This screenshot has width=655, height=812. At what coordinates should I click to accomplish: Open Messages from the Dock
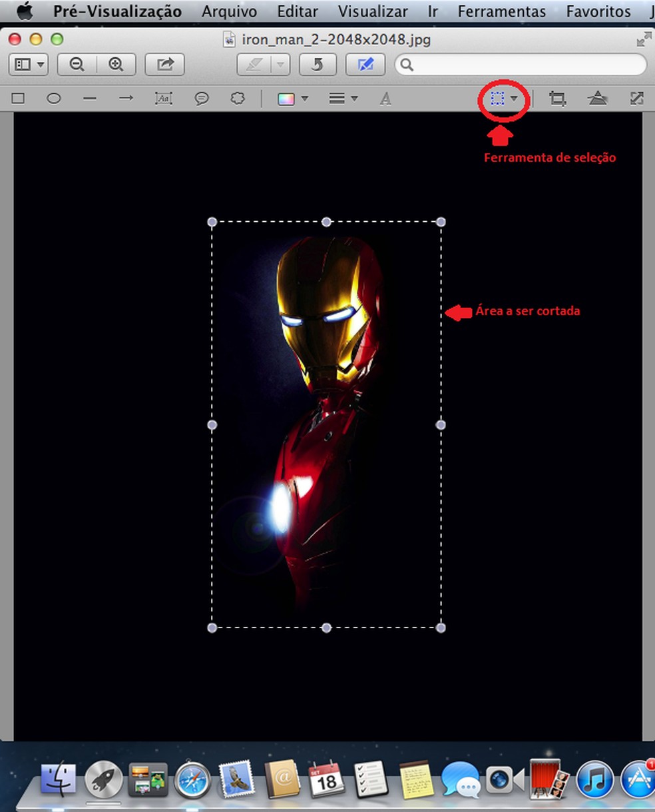pyautogui.click(x=460, y=779)
